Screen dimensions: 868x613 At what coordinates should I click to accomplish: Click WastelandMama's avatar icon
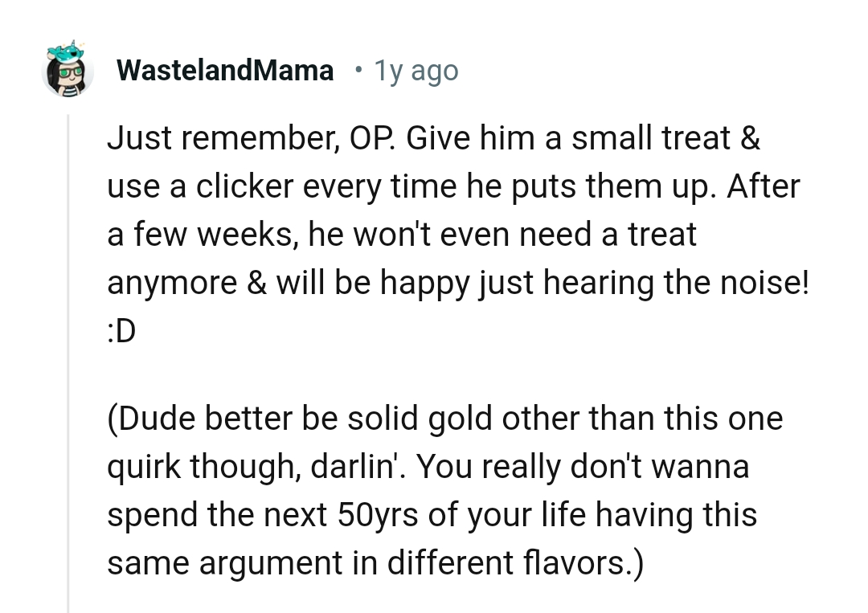coord(68,71)
